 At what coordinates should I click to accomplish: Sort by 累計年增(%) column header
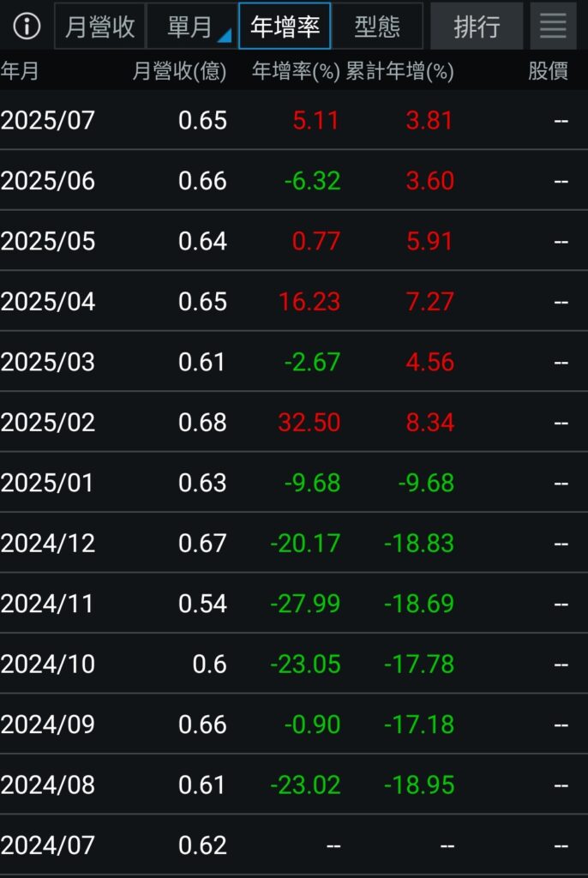click(399, 71)
